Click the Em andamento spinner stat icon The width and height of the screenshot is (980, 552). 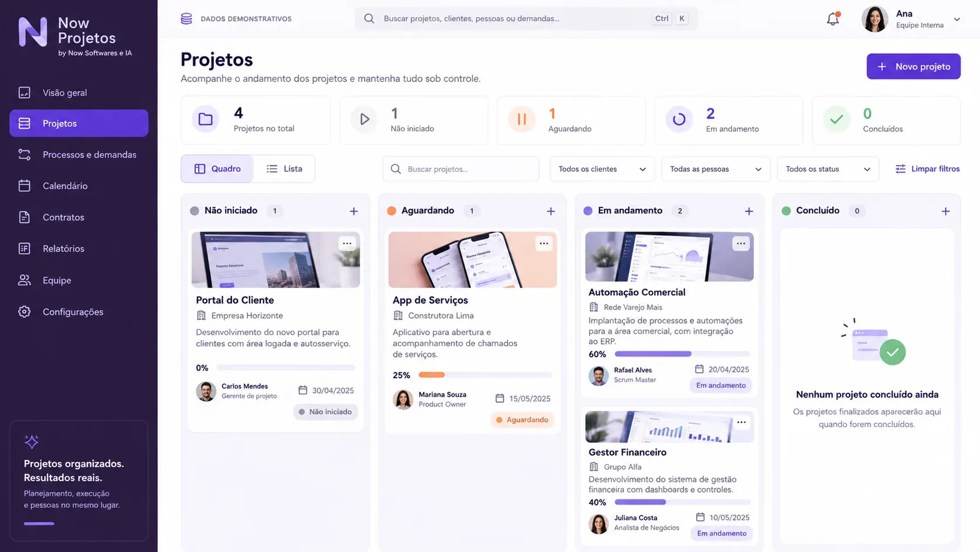pos(679,120)
